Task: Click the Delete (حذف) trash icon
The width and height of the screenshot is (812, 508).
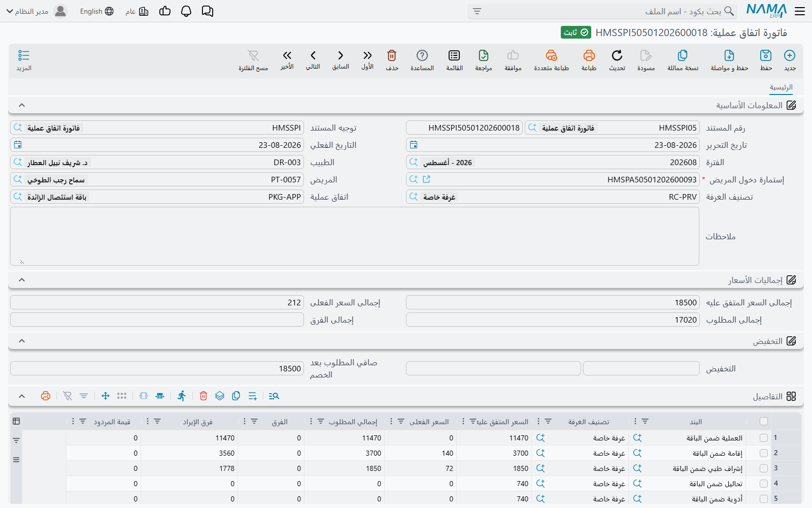Action: pos(392,55)
